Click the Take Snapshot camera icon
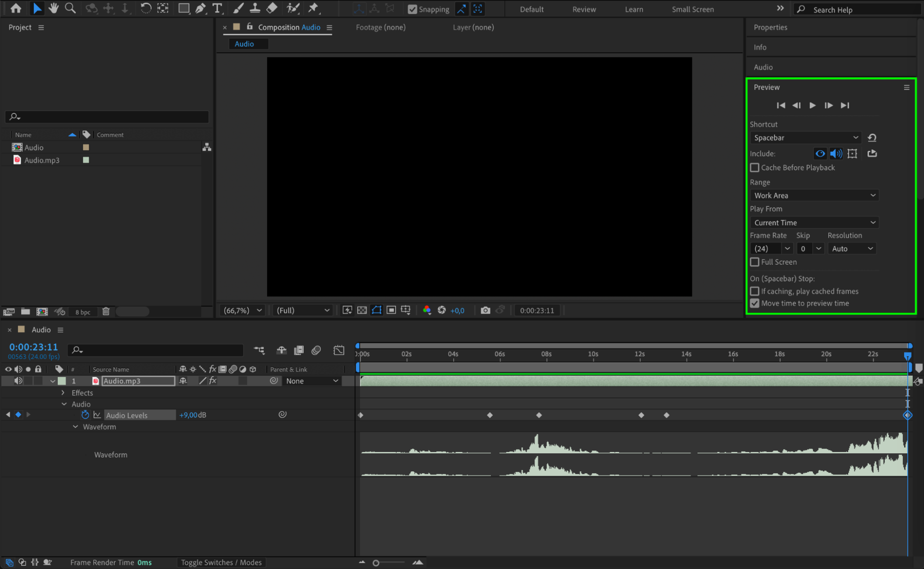The height and width of the screenshot is (569, 924). pos(485,310)
